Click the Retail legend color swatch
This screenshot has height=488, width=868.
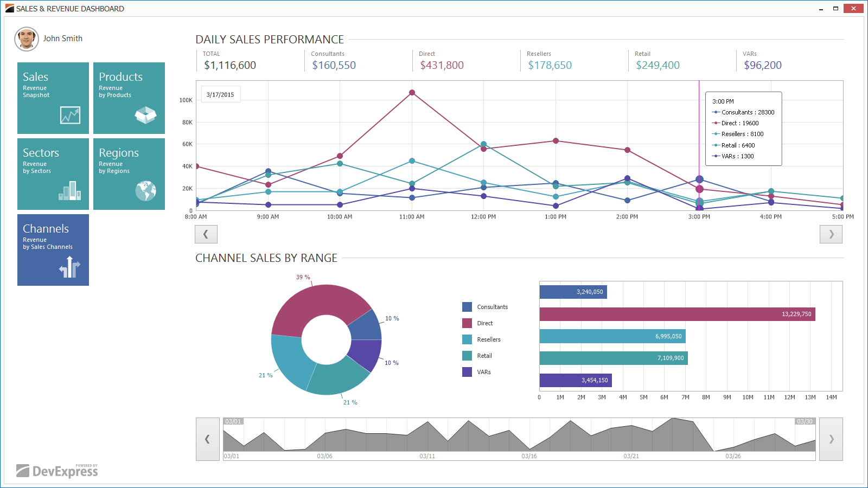467,356
